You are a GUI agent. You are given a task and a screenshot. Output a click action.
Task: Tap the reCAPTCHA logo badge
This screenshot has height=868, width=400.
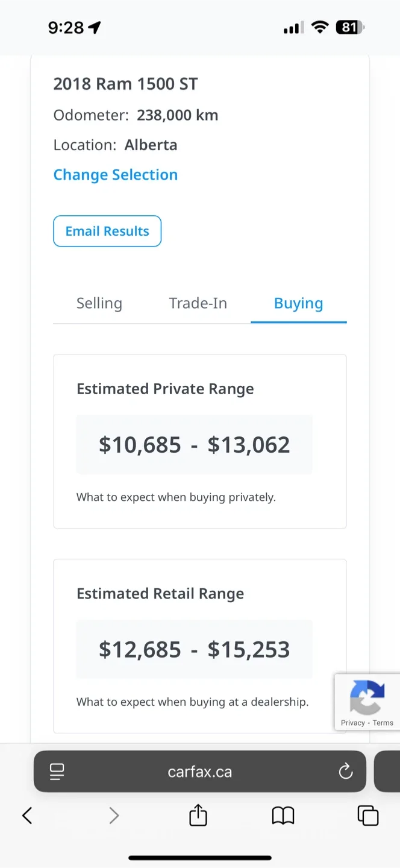click(367, 697)
